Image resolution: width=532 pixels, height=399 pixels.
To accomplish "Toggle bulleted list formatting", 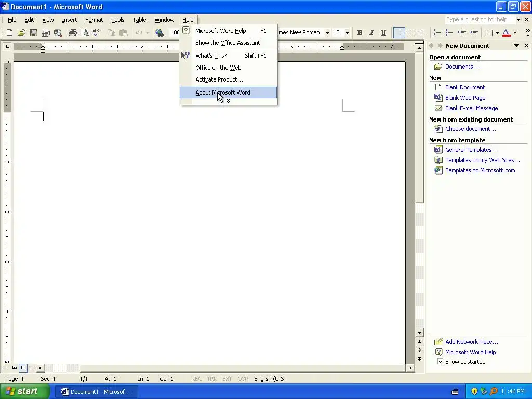I will pyautogui.click(x=449, y=33).
